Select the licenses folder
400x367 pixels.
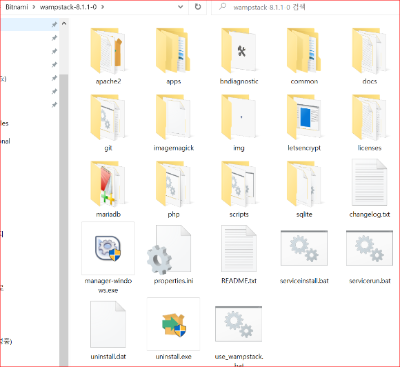click(x=369, y=123)
